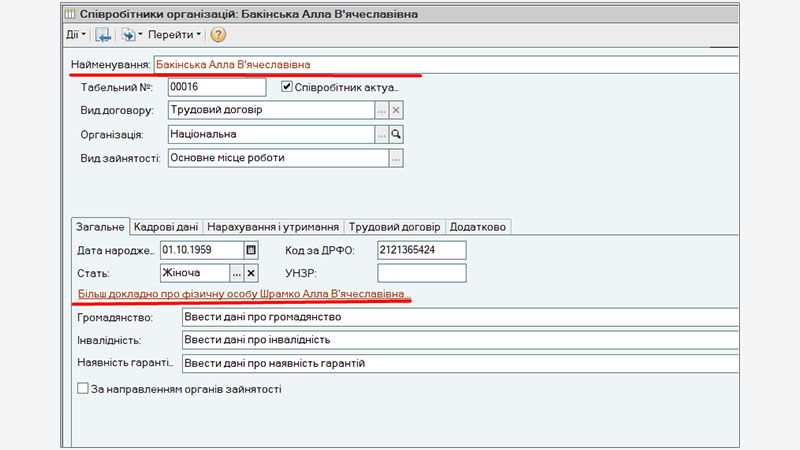Switch to the Трудовий договір tab
This screenshot has height=450, width=800.
click(x=395, y=227)
